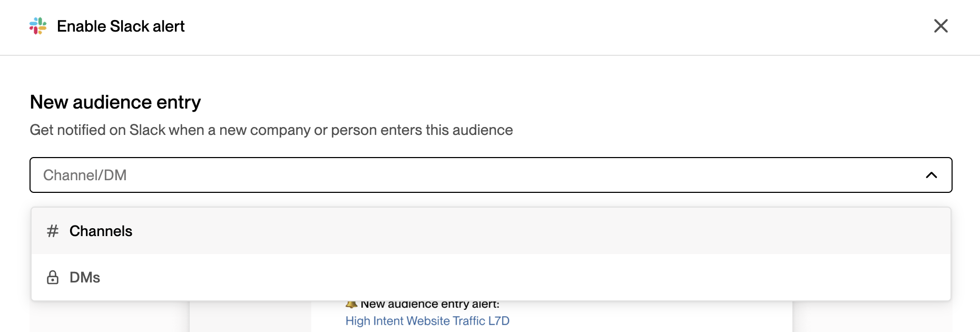
Task: Click the hash icon beside Channels
Action: 53,231
